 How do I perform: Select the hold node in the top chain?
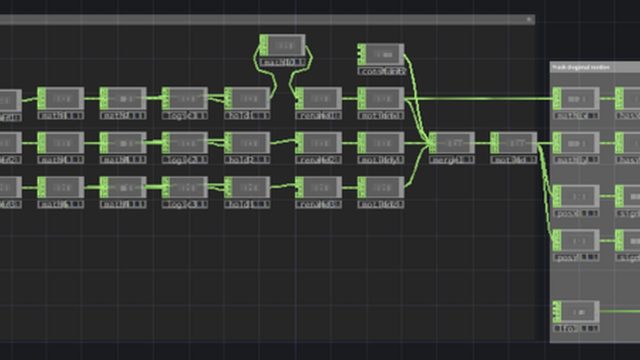coord(247,98)
